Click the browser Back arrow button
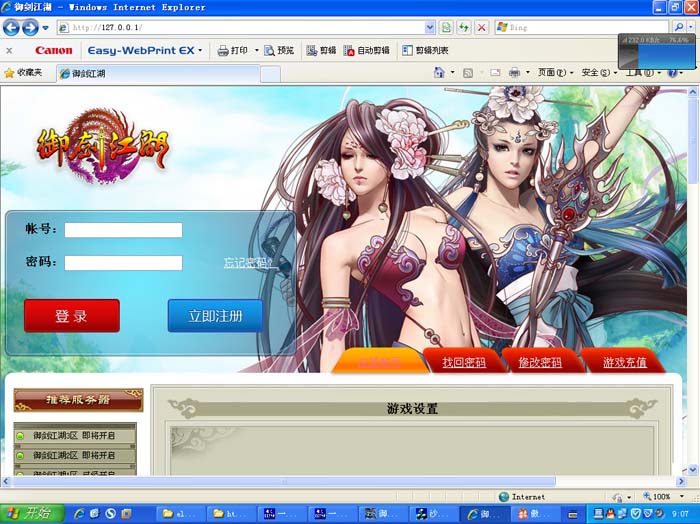Viewport: 700px width, 524px height. point(14,27)
